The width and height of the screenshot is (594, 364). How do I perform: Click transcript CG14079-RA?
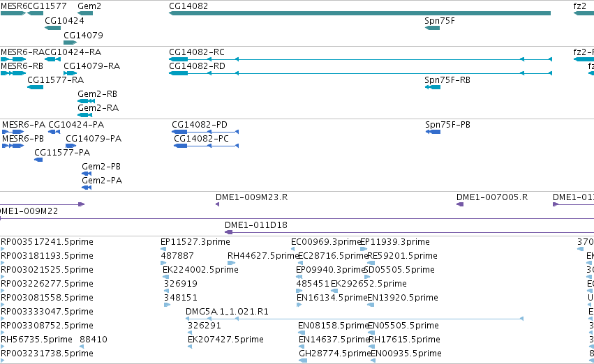click(x=92, y=66)
